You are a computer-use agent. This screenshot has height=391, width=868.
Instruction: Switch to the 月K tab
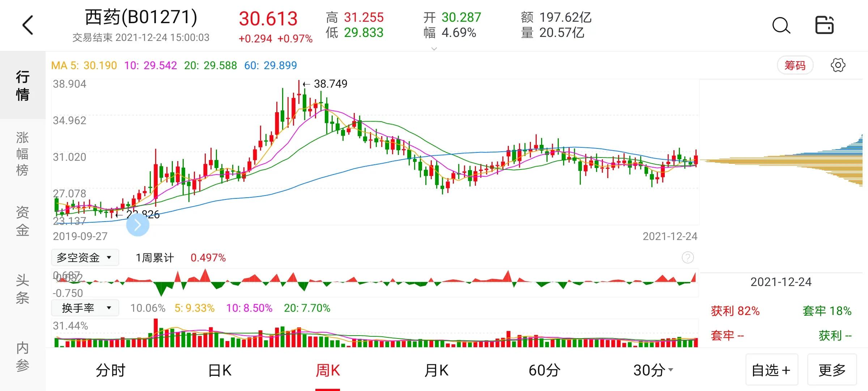click(436, 370)
